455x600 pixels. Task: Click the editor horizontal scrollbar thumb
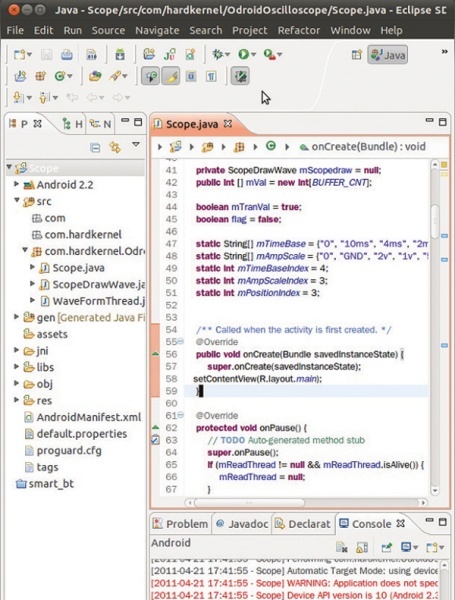pos(250,502)
